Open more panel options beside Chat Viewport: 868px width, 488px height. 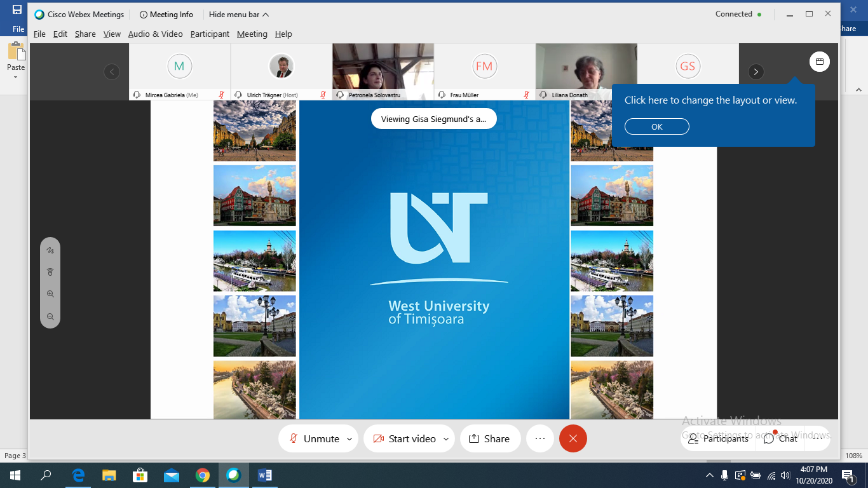817,438
